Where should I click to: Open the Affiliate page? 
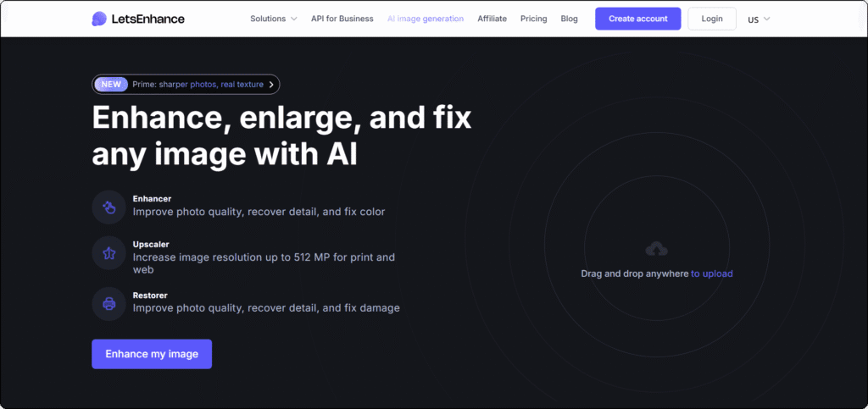click(x=492, y=19)
